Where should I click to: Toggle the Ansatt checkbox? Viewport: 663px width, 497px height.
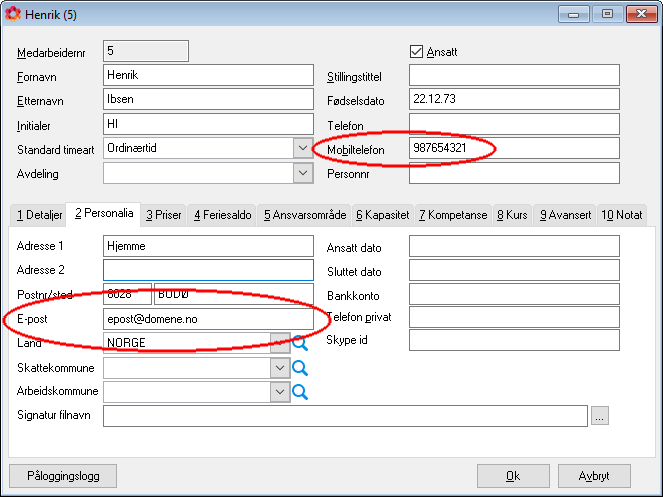416,52
